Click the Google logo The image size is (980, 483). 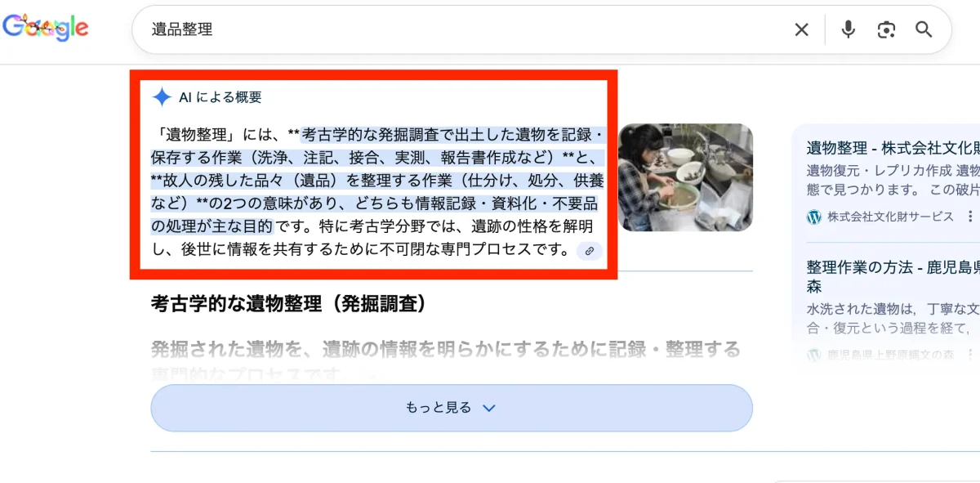pos(45,28)
